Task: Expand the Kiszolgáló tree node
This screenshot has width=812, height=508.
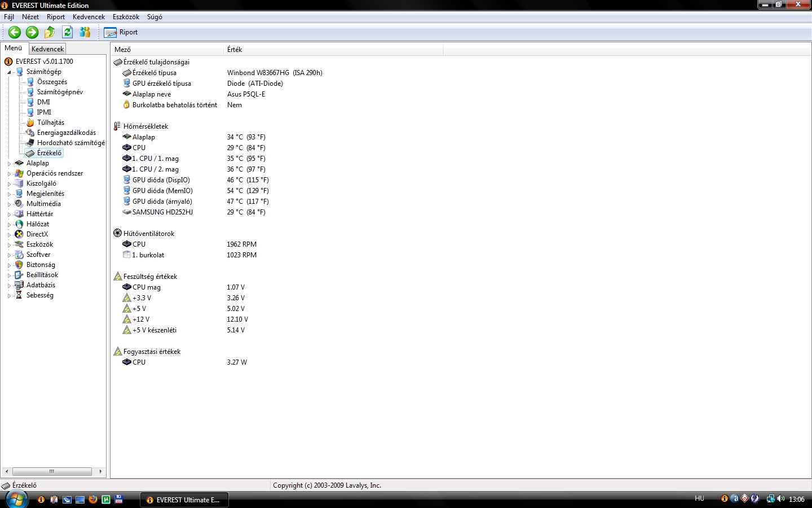Action: click(9, 184)
